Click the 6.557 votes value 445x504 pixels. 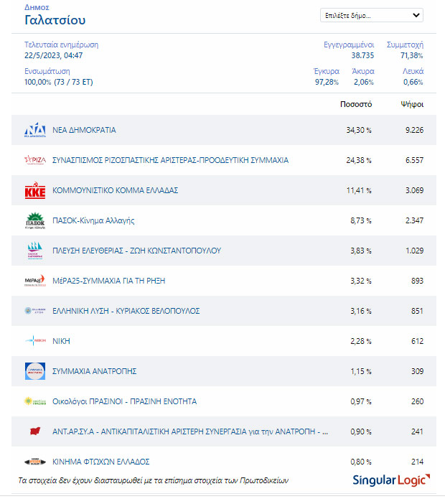414,160
